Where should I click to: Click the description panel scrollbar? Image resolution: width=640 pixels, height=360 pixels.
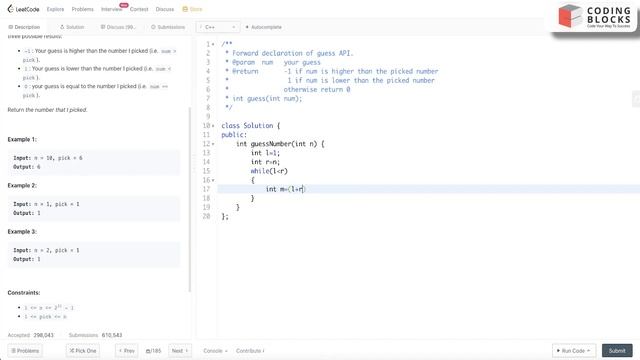point(189,200)
